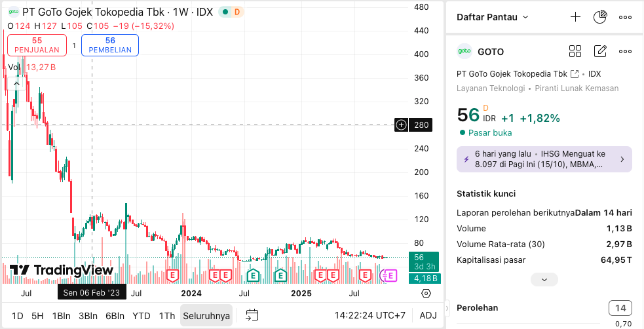Click the lightning news icon in purple banner
The image size is (644, 329).
[466, 159]
